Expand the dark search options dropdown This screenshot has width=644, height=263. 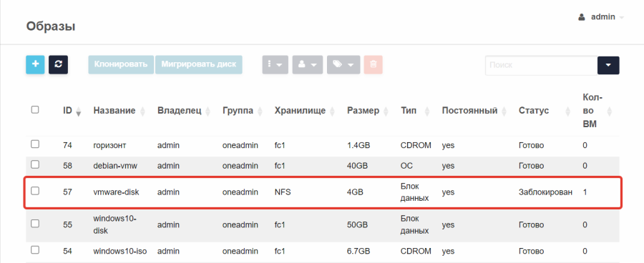click(x=608, y=65)
